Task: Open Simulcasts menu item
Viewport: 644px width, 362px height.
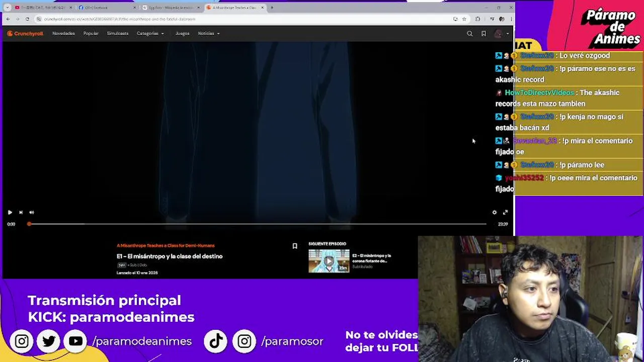Action: pyautogui.click(x=118, y=34)
